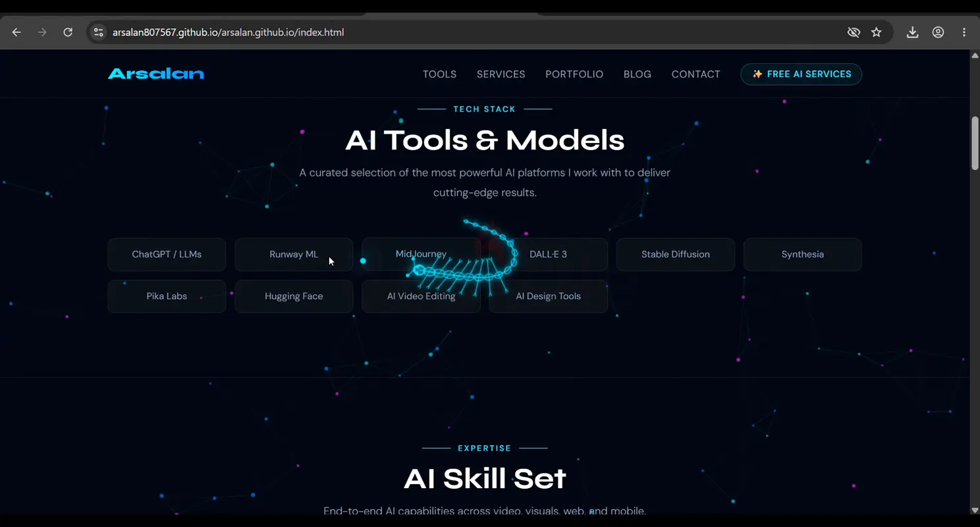
Task: Select the ChatGPT / LLMs card
Action: 167,254
